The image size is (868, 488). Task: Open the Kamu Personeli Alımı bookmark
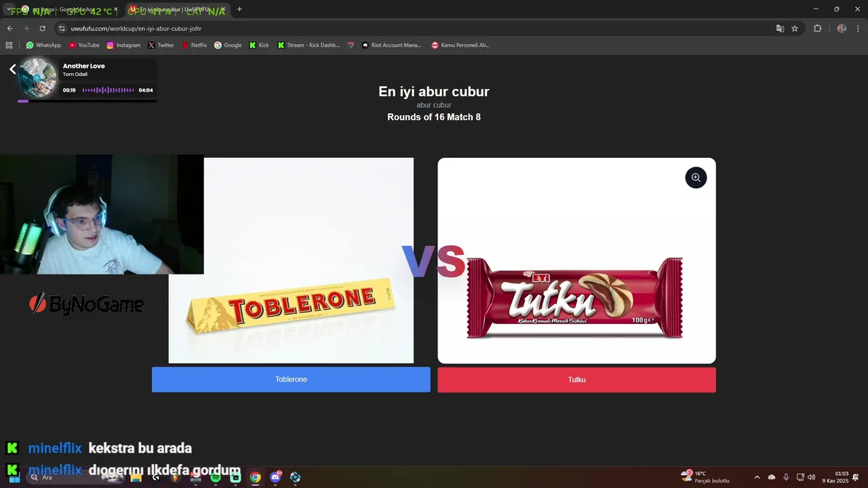[x=460, y=45]
